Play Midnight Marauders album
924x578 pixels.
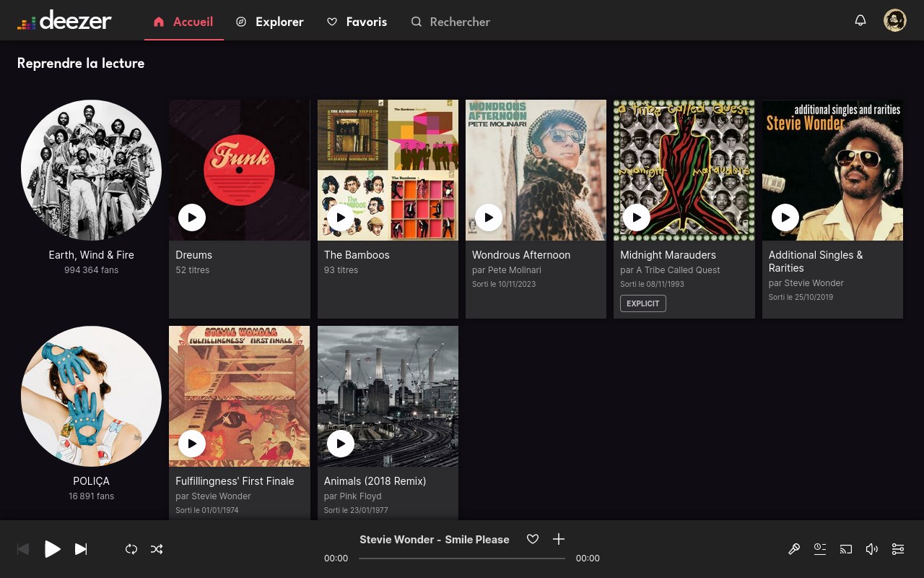click(637, 217)
